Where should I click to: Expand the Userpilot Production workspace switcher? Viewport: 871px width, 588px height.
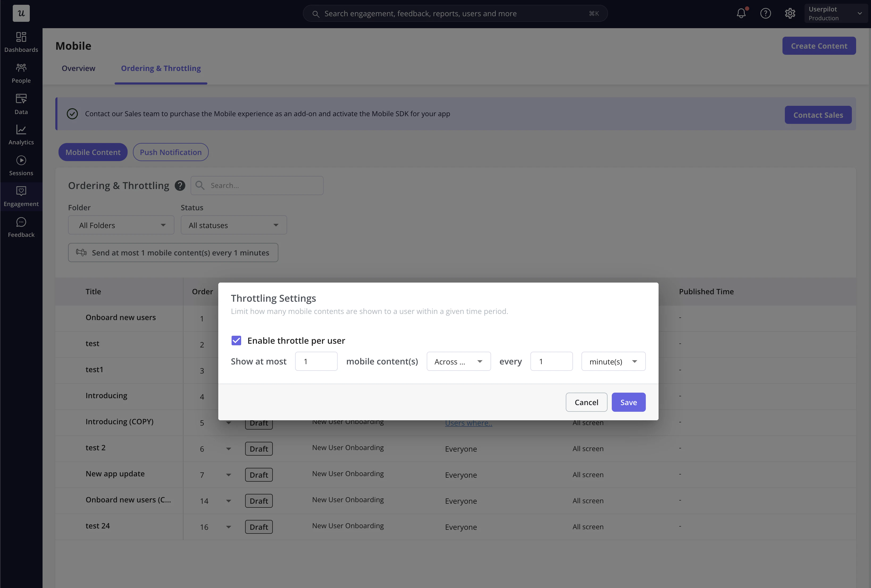point(835,14)
